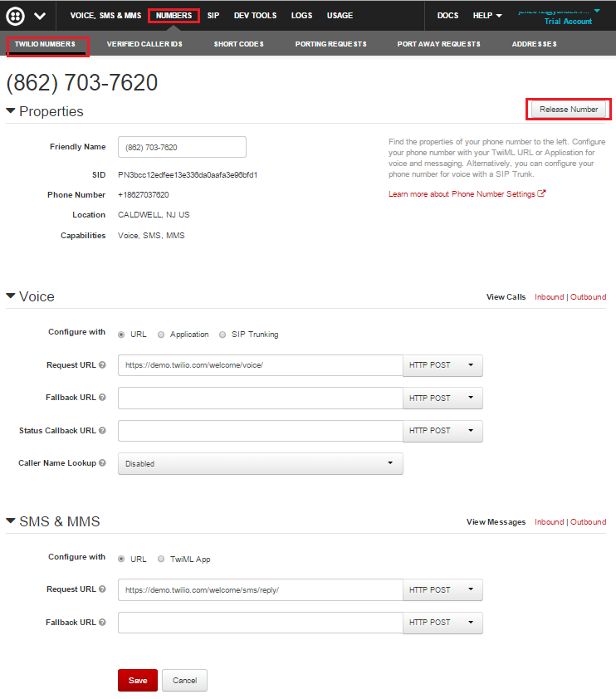Open Logs in top navigation
This screenshot has height=699, width=616.
point(301,16)
